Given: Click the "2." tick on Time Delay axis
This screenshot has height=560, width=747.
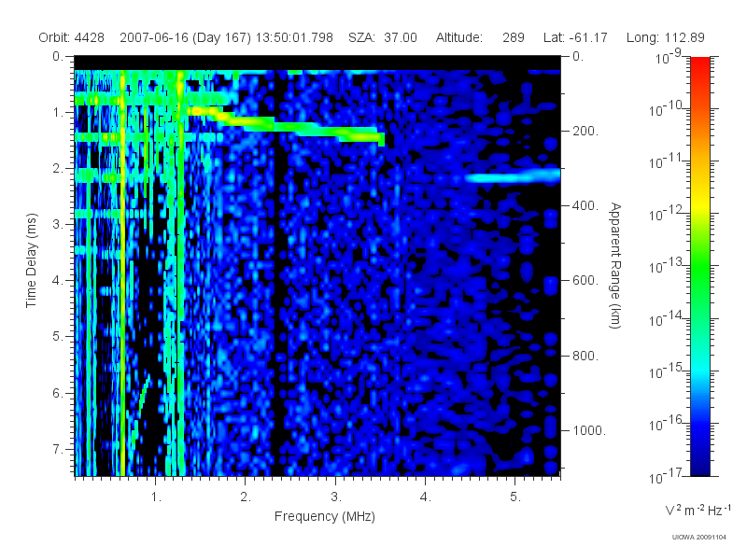Looking at the screenshot, I should click(x=58, y=169).
